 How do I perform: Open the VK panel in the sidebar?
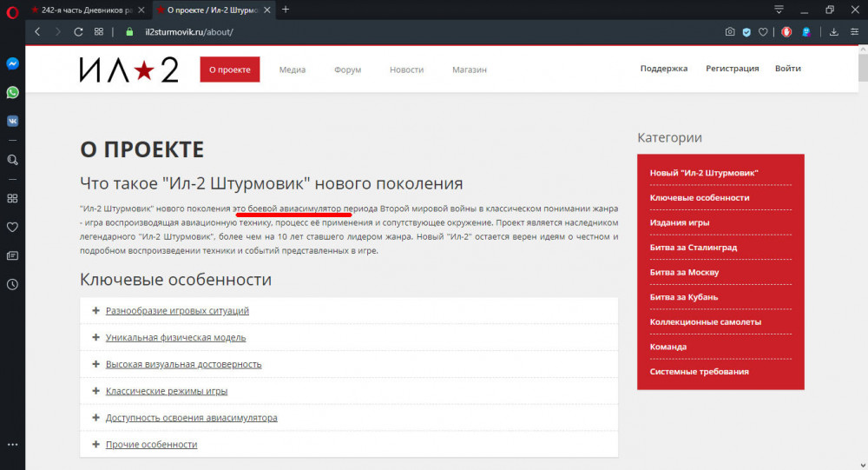[x=13, y=121]
